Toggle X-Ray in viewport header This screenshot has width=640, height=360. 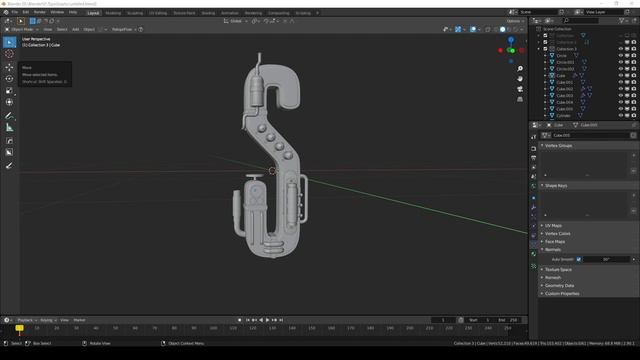coord(488,29)
